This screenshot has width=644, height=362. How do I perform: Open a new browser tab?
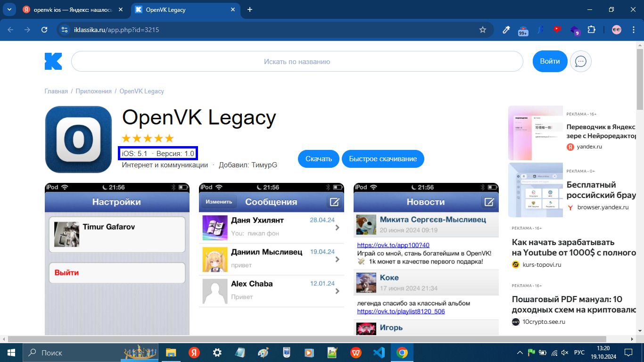(250, 9)
